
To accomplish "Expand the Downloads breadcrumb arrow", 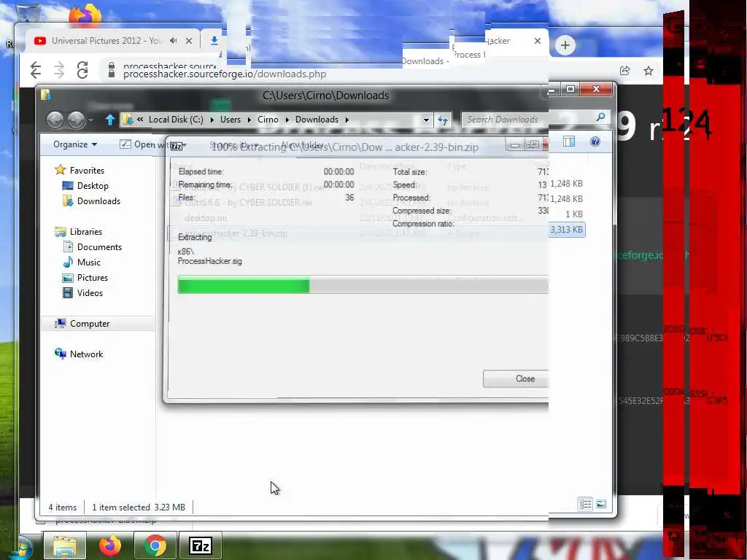I will pos(347,120).
